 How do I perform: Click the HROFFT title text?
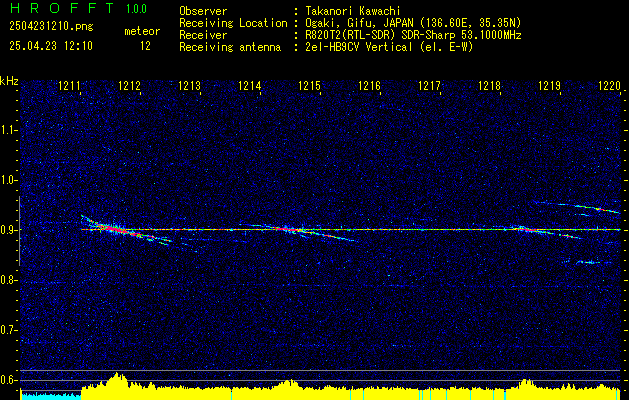click(62, 8)
